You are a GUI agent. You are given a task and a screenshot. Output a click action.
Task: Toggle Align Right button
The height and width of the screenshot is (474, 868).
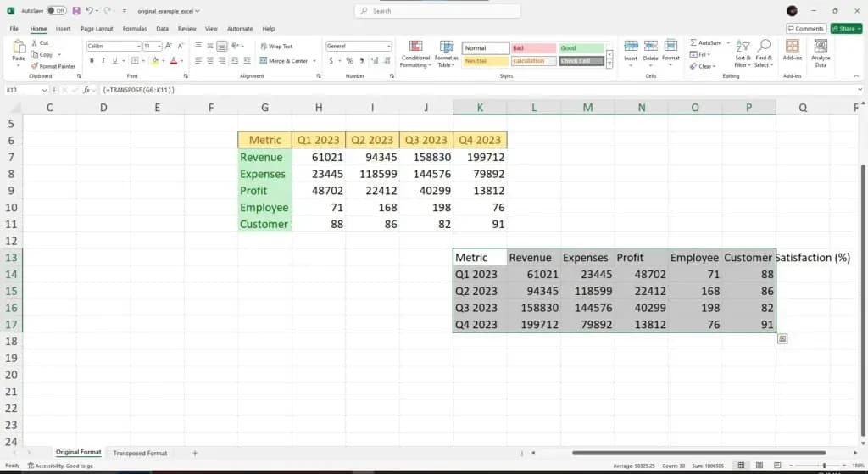tap(222, 60)
